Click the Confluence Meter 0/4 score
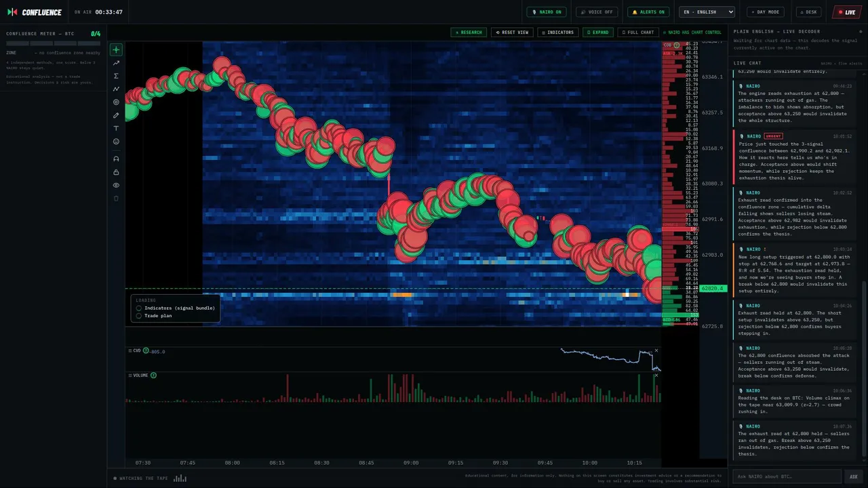Viewport: 868px width, 488px height. 96,34
